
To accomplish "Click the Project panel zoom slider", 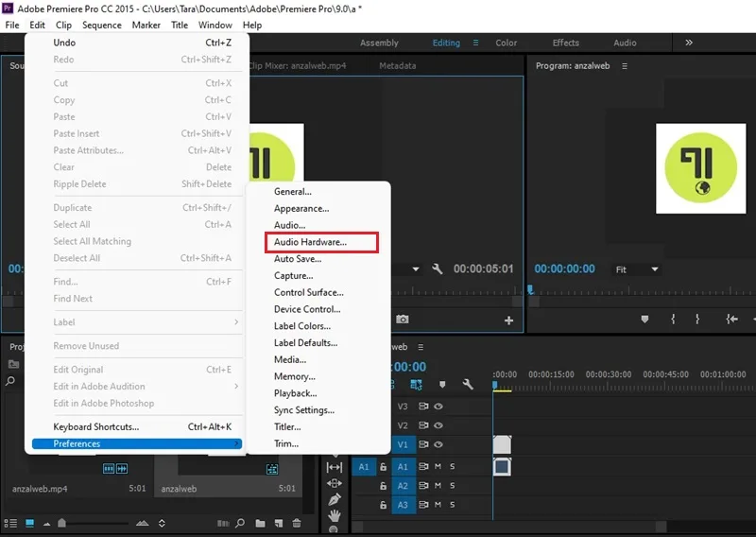I will pyautogui.click(x=95, y=523).
